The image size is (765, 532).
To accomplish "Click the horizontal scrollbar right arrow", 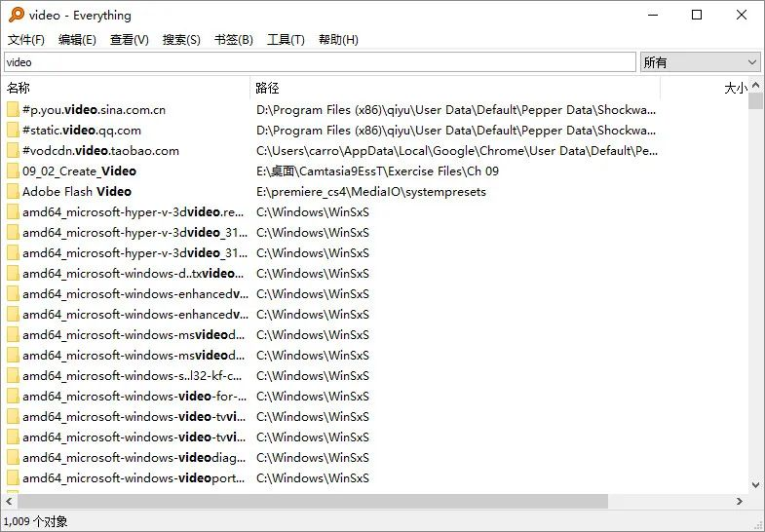I will click(x=740, y=501).
